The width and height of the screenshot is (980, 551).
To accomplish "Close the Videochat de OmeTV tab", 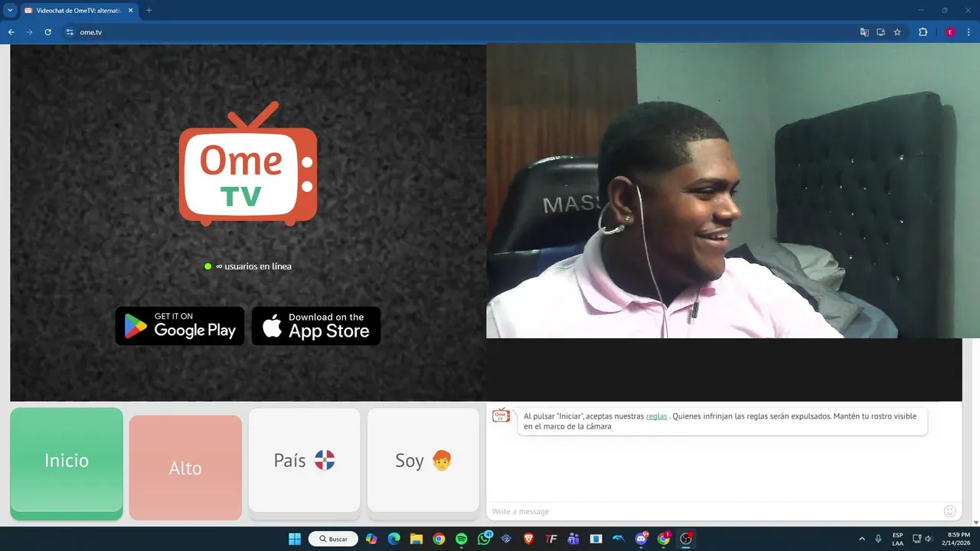I will coord(131,11).
